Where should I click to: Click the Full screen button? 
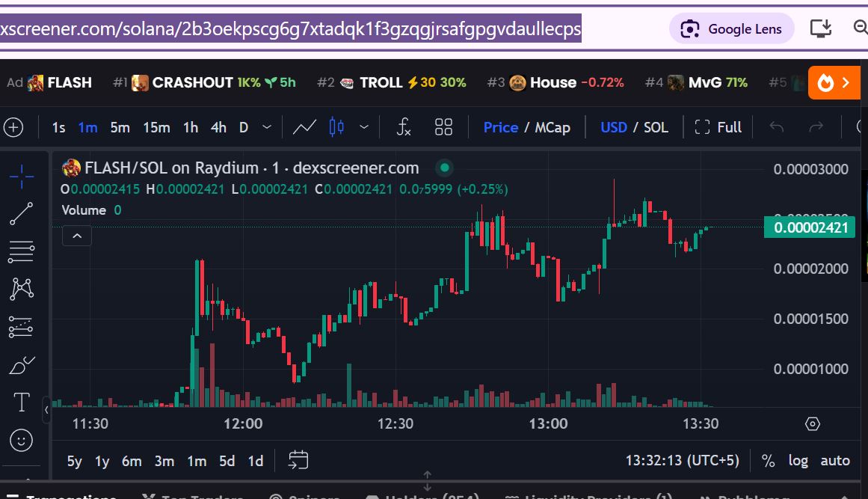point(718,128)
